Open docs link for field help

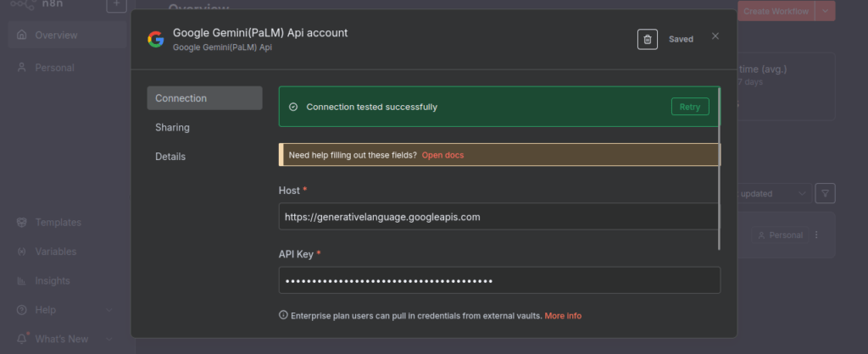click(442, 155)
